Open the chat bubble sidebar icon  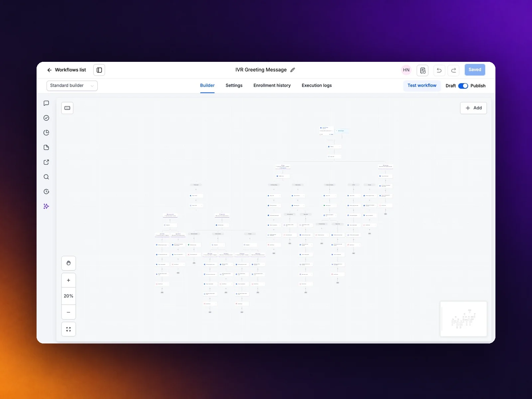[46, 103]
